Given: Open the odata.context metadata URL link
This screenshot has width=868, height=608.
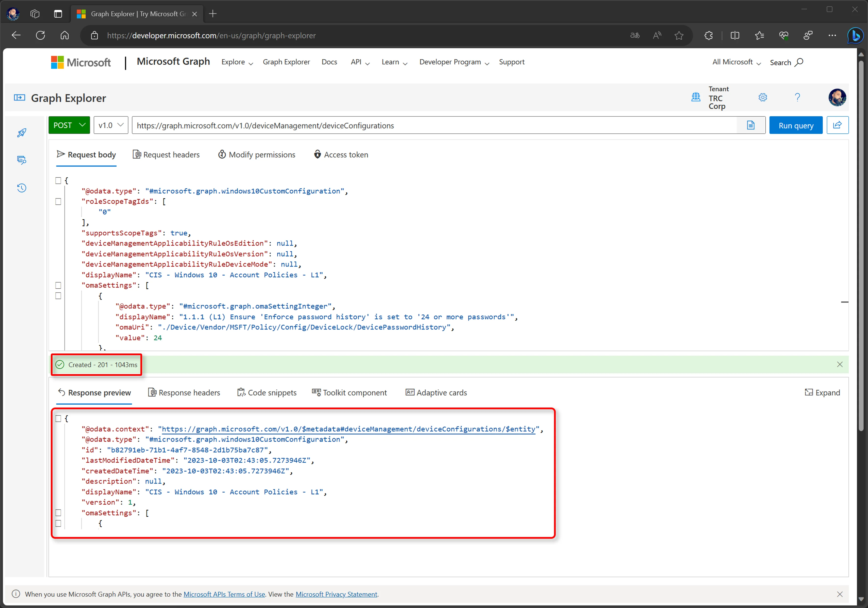Looking at the screenshot, I should click(x=349, y=429).
